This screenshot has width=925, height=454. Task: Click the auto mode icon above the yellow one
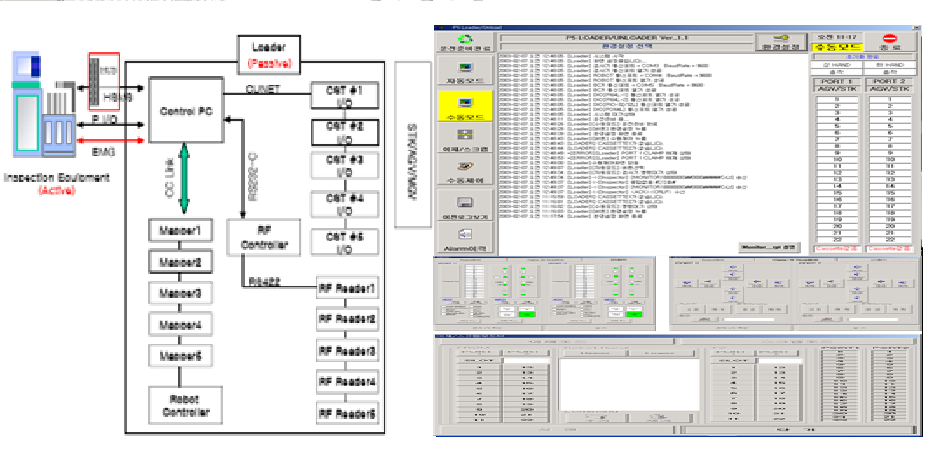[466, 72]
